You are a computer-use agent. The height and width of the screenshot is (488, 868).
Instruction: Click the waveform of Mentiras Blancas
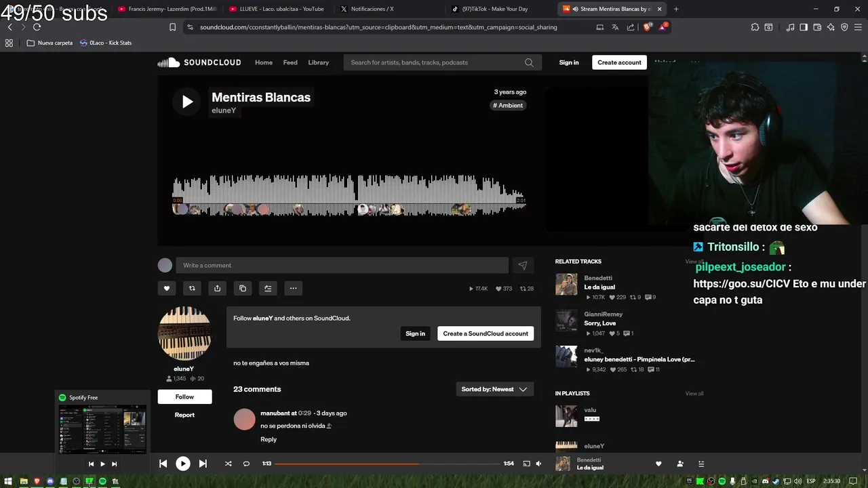click(349, 195)
